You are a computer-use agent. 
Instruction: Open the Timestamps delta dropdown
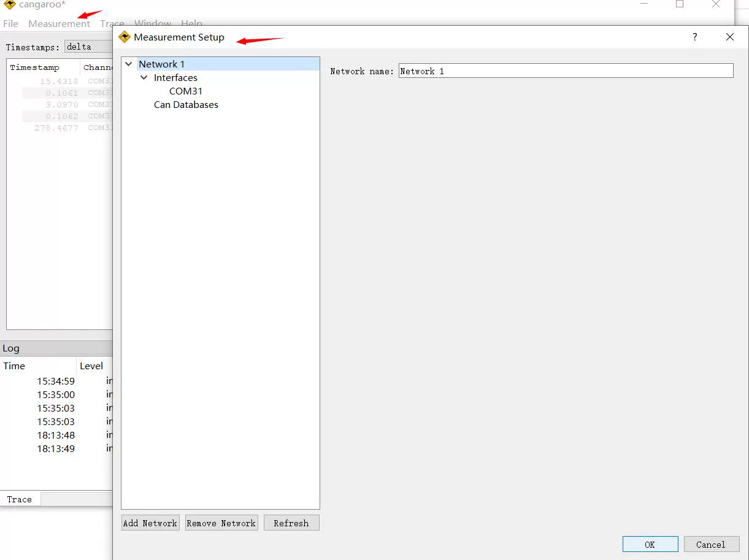(x=88, y=47)
